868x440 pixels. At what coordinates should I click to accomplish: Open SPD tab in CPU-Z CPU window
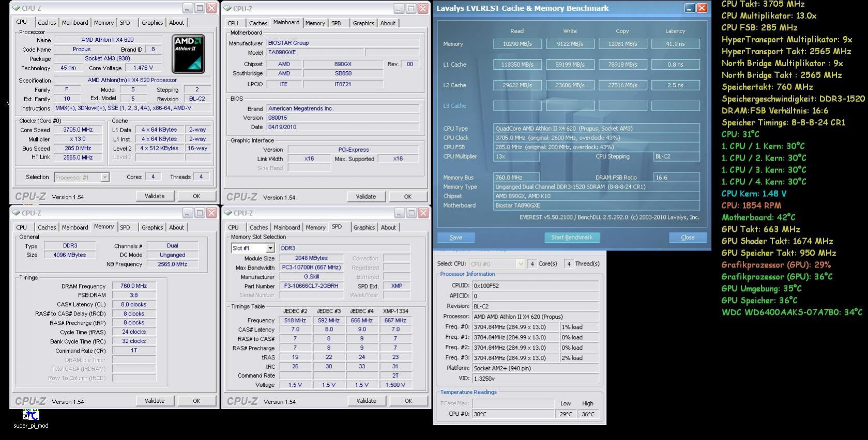(125, 23)
